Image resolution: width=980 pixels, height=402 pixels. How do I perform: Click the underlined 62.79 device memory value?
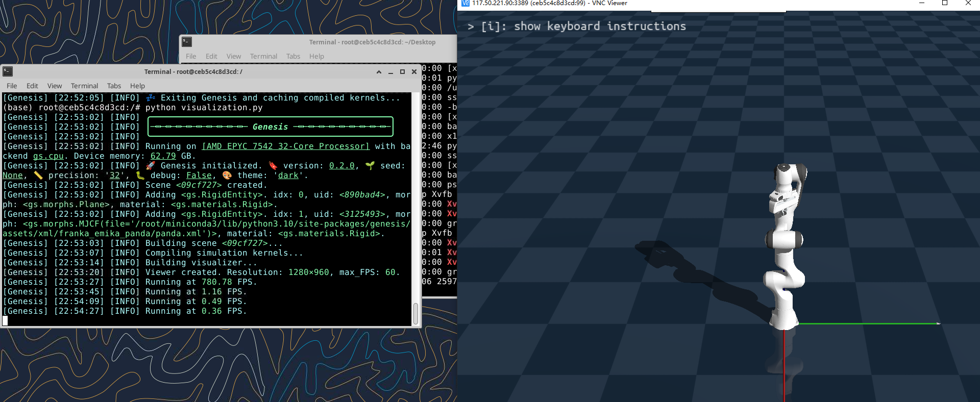163,156
